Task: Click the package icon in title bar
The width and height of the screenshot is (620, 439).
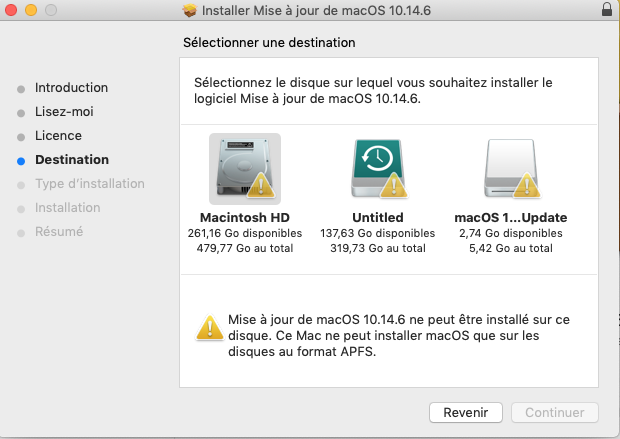Action: (x=190, y=10)
